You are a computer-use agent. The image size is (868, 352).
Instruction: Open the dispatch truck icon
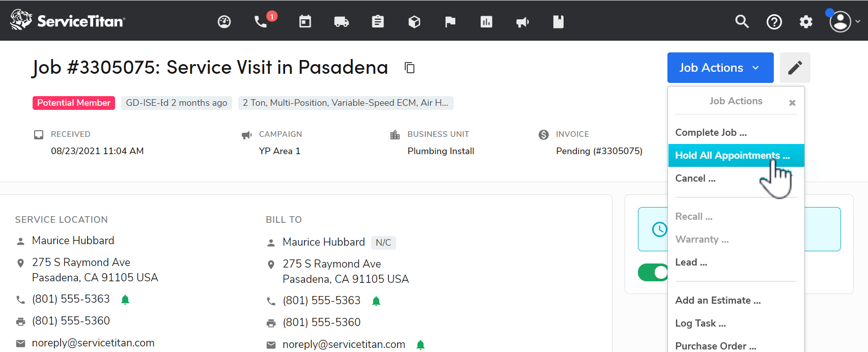(341, 21)
